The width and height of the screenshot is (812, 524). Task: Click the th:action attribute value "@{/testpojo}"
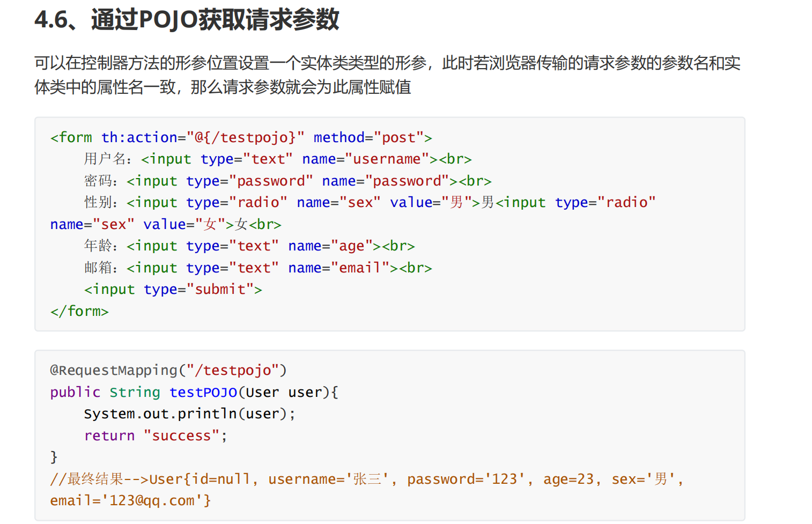[245, 138]
